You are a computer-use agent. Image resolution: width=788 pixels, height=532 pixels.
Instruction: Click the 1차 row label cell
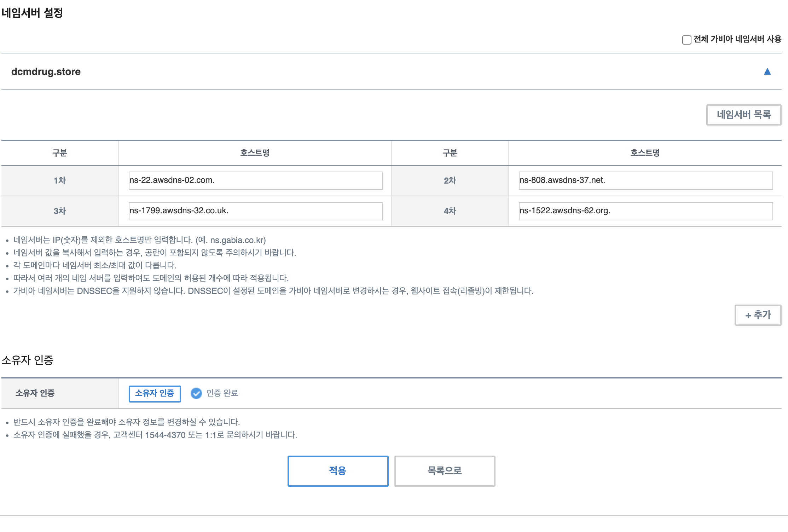(x=60, y=181)
